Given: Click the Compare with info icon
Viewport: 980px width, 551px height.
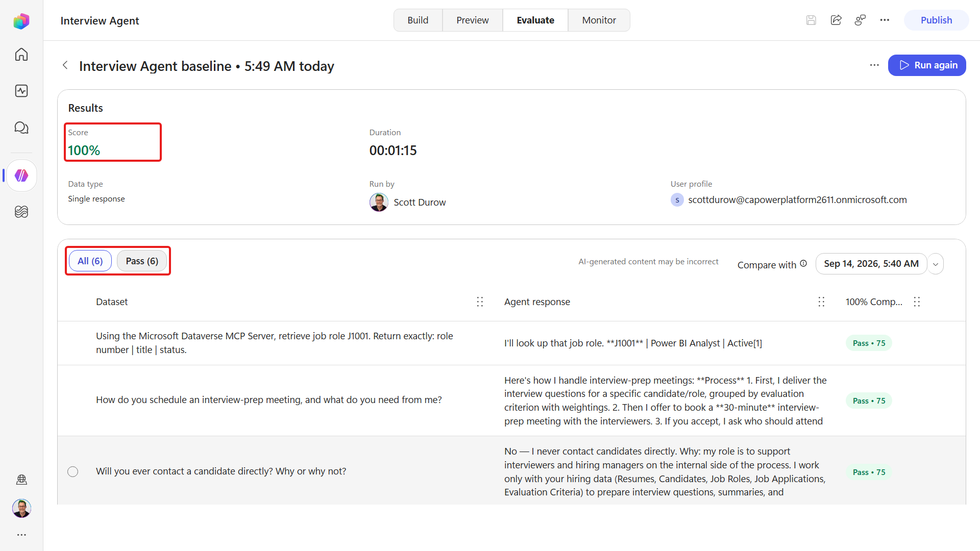Looking at the screenshot, I should (x=803, y=263).
